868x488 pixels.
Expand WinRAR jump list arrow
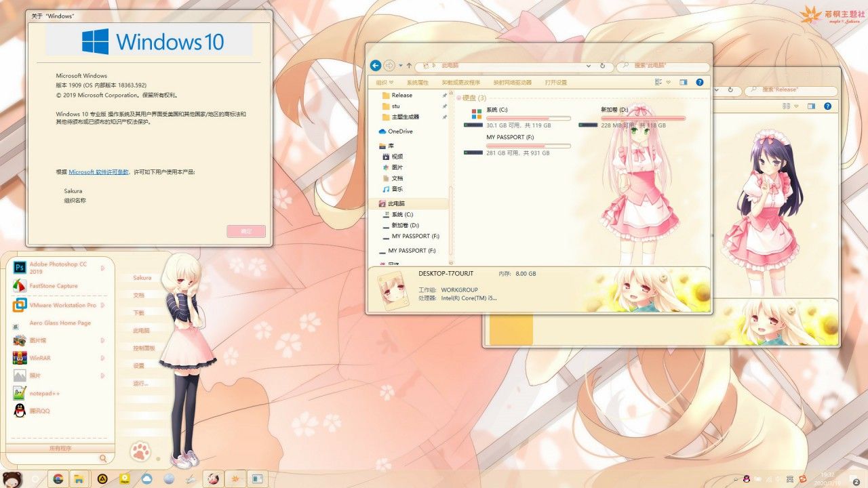tap(103, 358)
